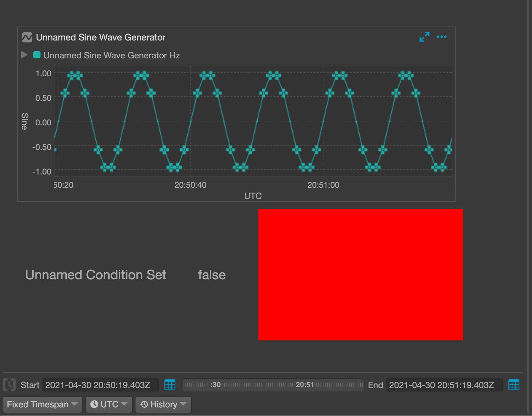Expand the plot legend disclosure triangle

(24, 55)
